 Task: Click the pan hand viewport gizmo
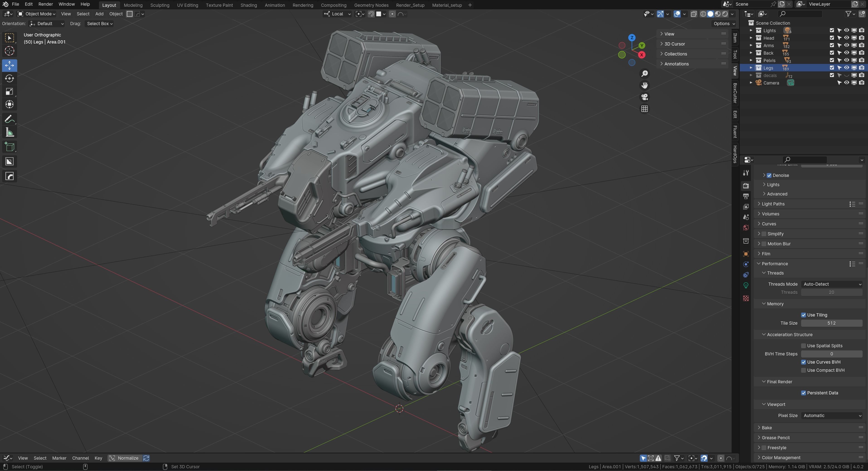click(x=644, y=85)
